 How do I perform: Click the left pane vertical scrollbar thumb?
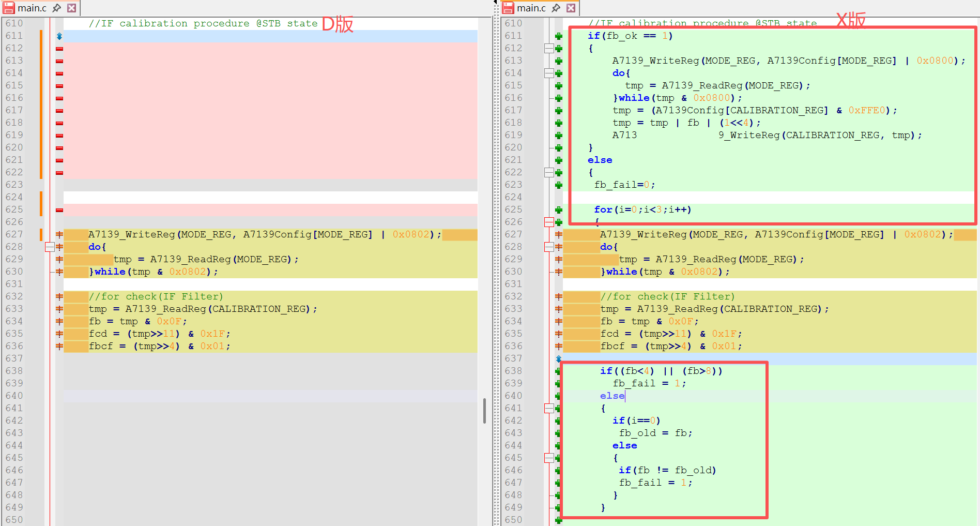click(484, 411)
